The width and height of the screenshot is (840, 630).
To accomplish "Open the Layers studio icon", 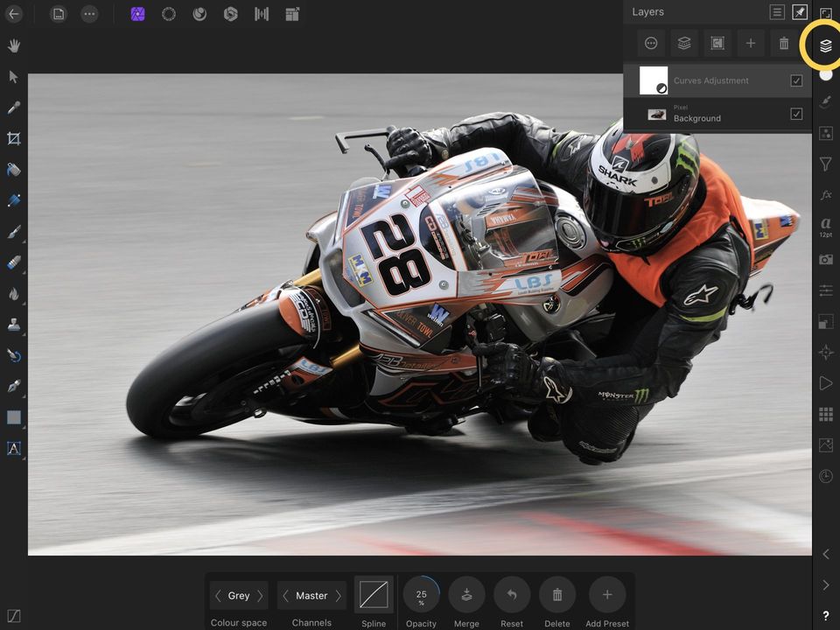I will pyautogui.click(x=825, y=46).
